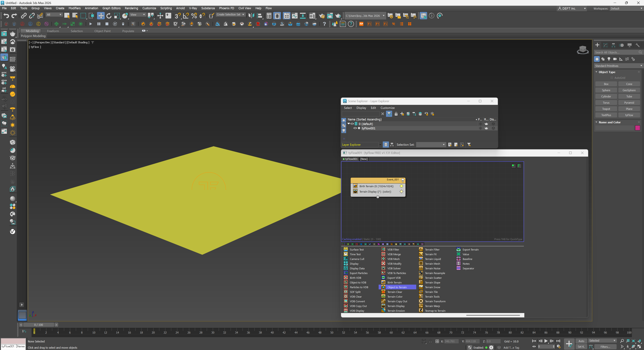644x350 pixels.
Task: Activate the Select and Move tool
Action: click(x=101, y=16)
